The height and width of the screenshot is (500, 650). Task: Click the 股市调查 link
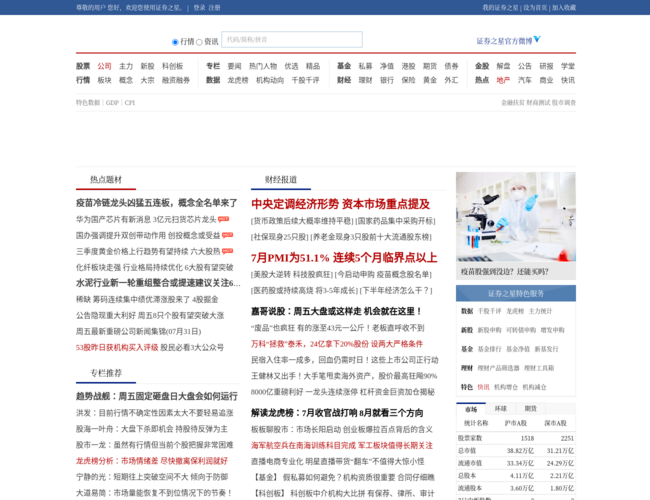click(564, 102)
